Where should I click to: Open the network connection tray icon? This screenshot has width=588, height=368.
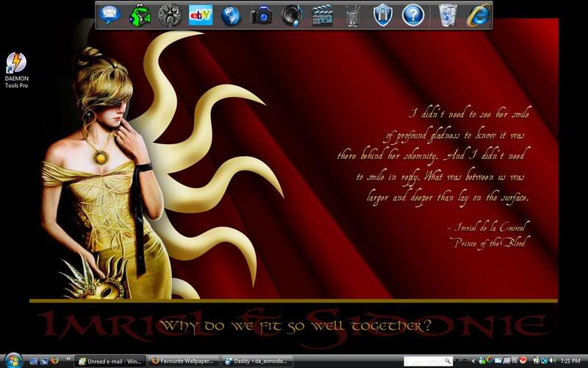point(544,361)
